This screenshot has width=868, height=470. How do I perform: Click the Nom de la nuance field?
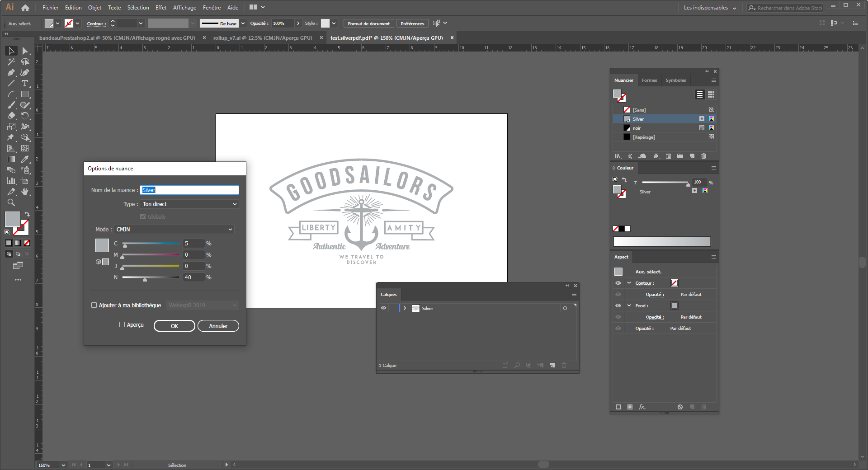pyautogui.click(x=189, y=190)
